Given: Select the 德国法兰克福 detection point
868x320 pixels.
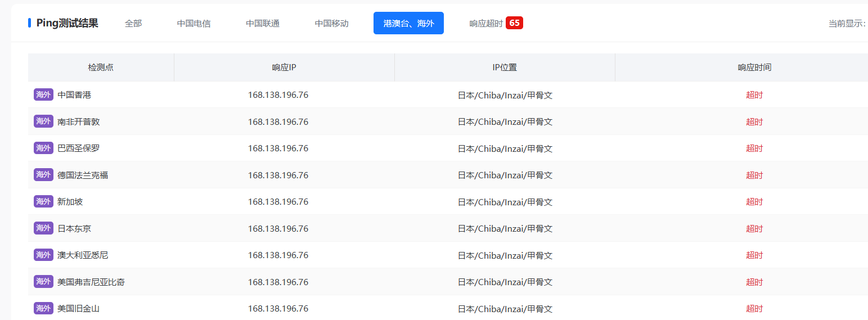Looking at the screenshot, I should 83,175.
